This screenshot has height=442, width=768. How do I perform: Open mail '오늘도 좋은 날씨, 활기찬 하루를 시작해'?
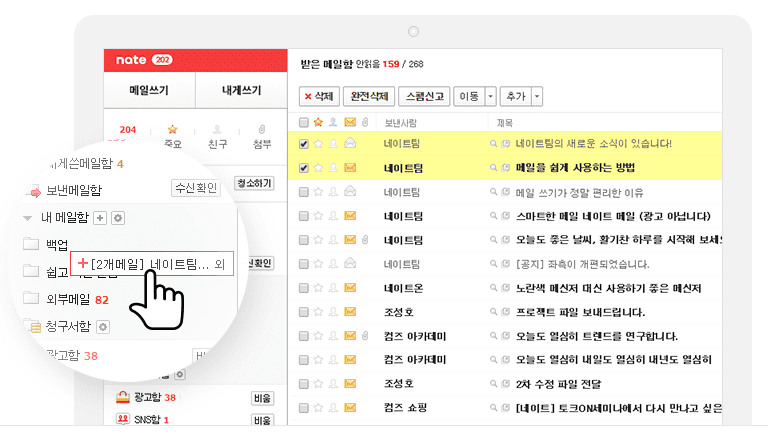619,240
